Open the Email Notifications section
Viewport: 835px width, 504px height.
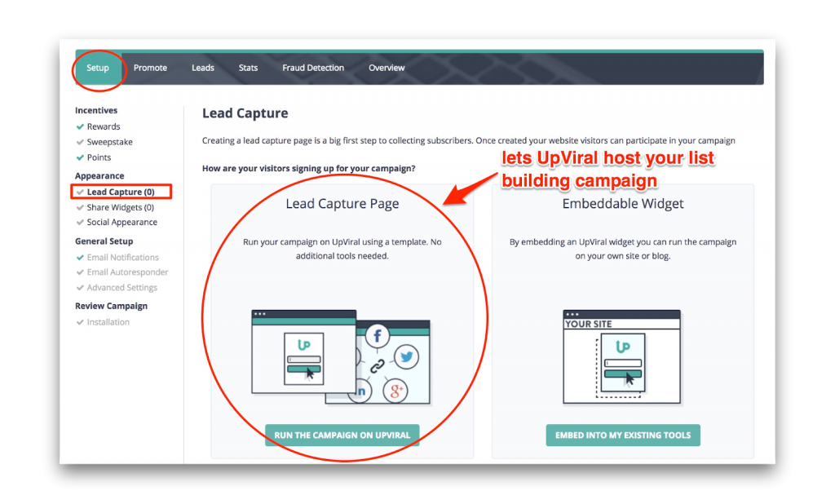point(123,258)
